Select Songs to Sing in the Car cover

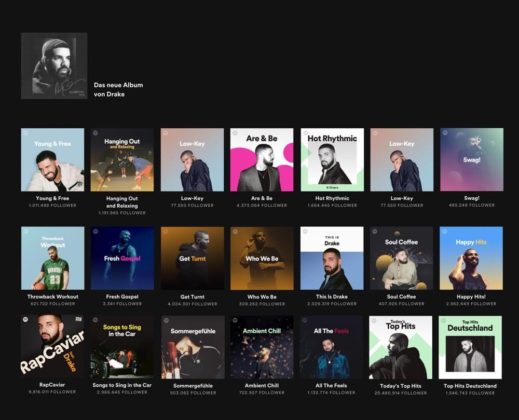tap(122, 347)
